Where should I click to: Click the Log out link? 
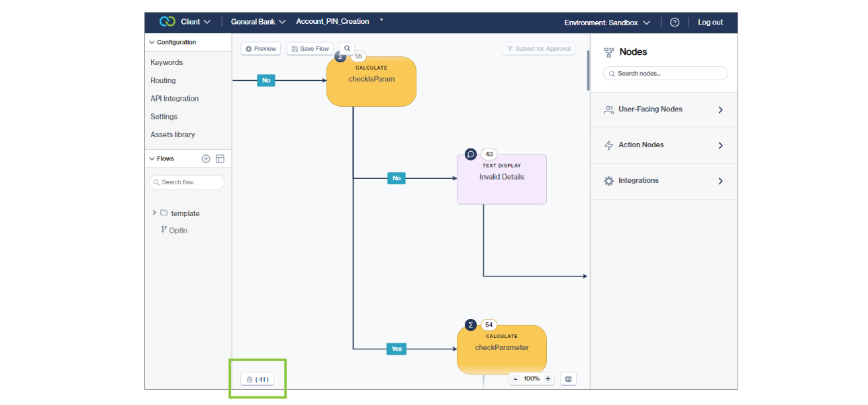point(710,22)
